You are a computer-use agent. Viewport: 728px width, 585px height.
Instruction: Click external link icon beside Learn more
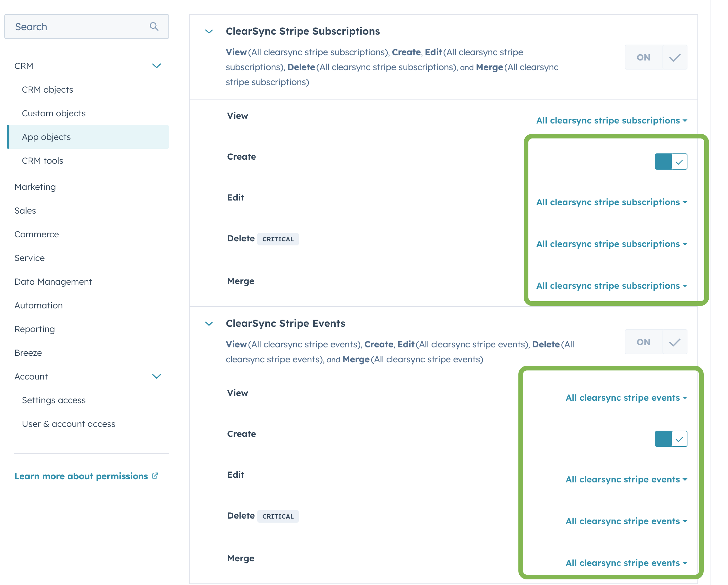[x=155, y=476]
